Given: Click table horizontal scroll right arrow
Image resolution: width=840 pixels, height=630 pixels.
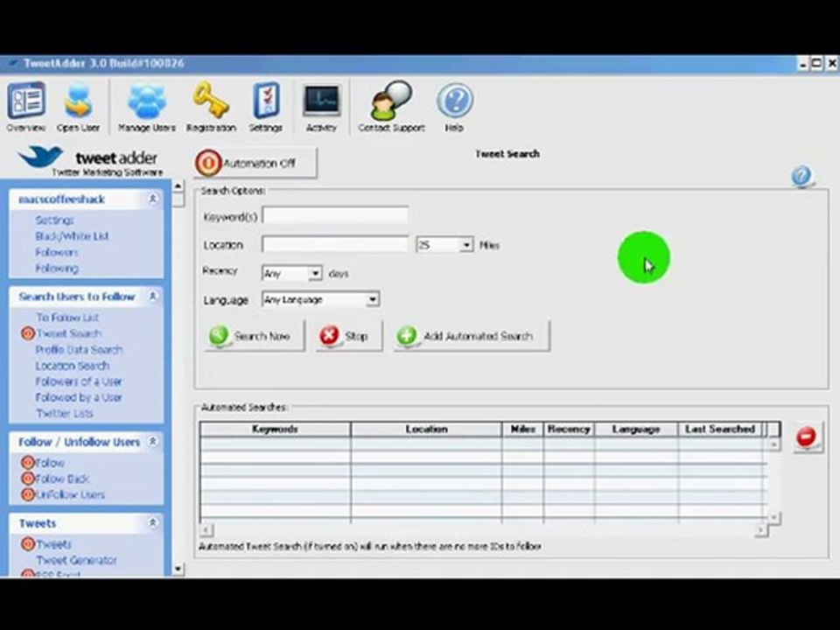Looking at the screenshot, I should coord(761,530).
